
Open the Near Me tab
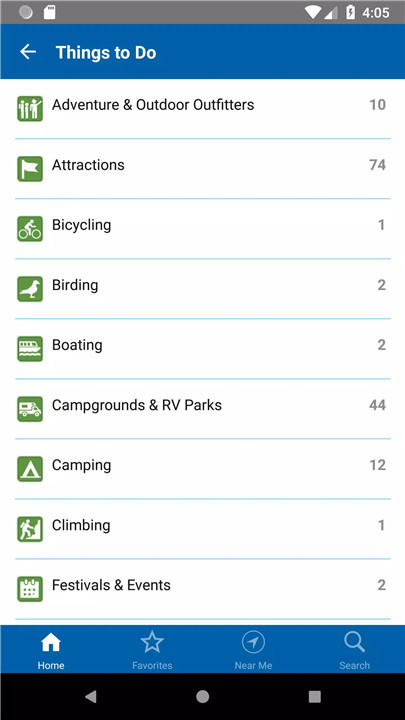pos(253,649)
